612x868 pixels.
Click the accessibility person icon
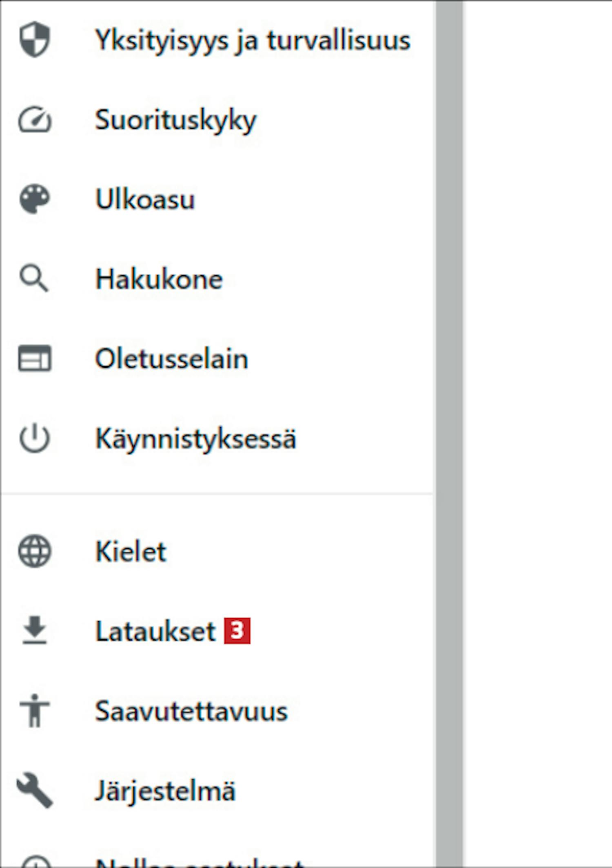(x=35, y=711)
